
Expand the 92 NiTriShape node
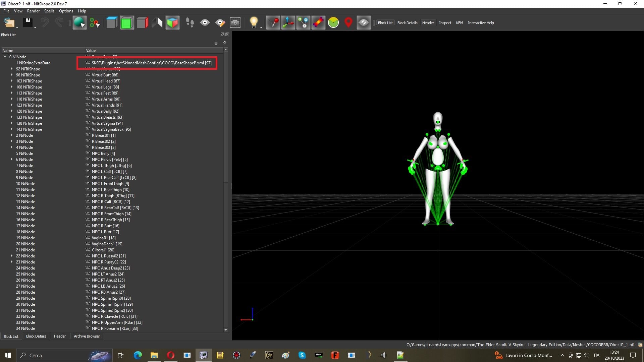[x=11, y=69]
